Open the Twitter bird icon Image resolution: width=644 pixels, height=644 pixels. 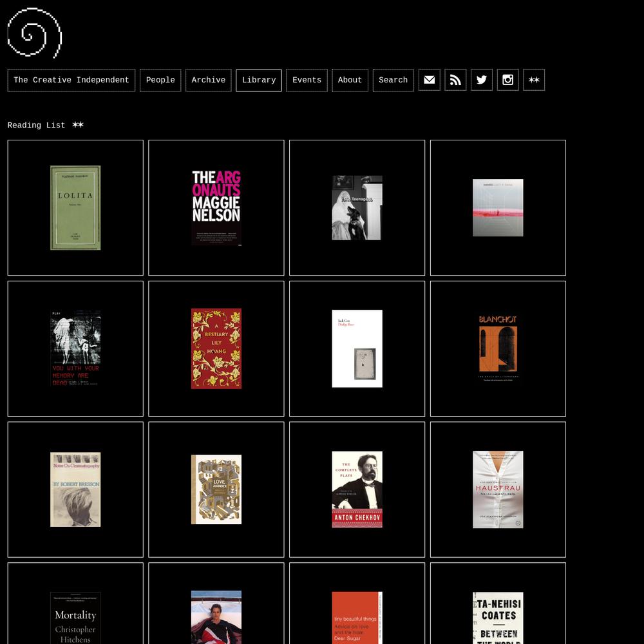tap(481, 80)
